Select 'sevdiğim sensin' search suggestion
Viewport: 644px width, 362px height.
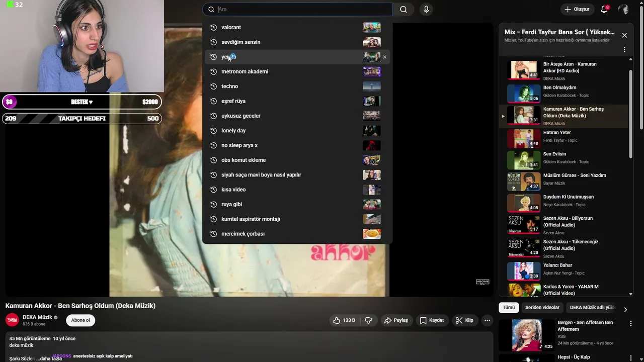coord(297,42)
